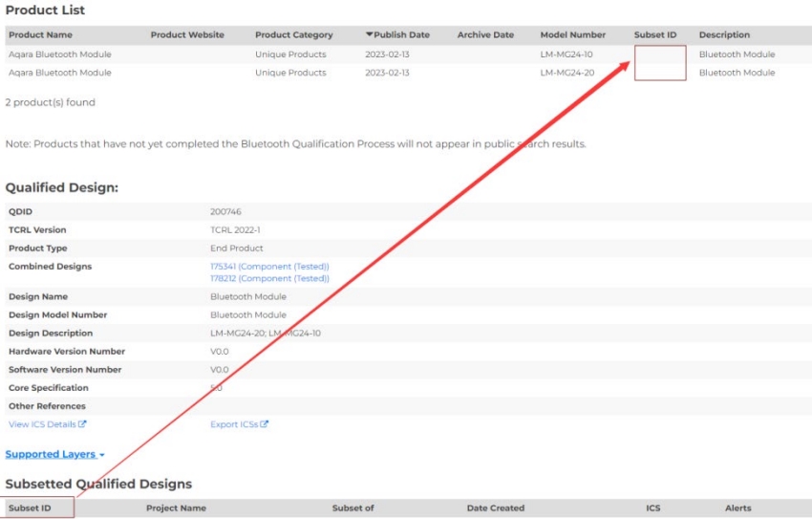Image resolution: width=812 pixels, height=519 pixels.
Task: Sort the product list by Product Name header
Action: tap(40, 35)
